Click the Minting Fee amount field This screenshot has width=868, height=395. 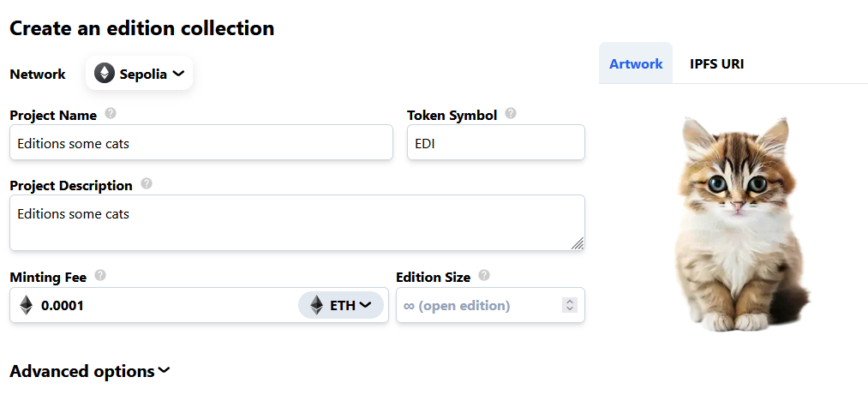click(163, 305)
